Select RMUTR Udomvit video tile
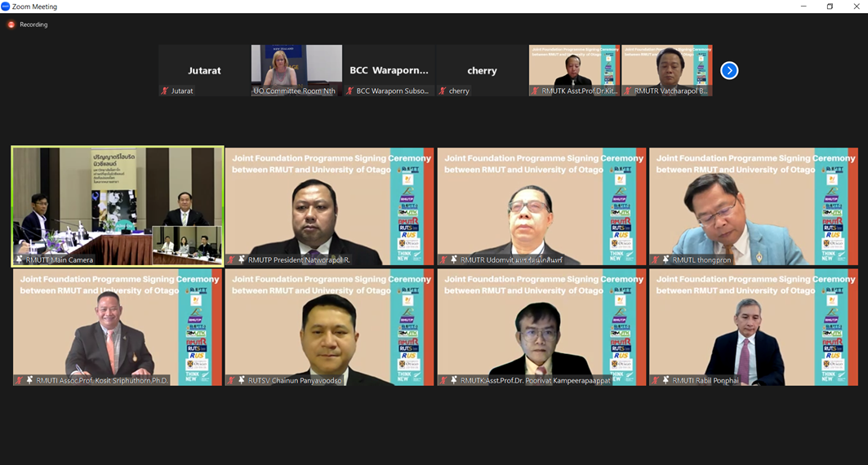The image size is (868, 465). tap(541, 206)
